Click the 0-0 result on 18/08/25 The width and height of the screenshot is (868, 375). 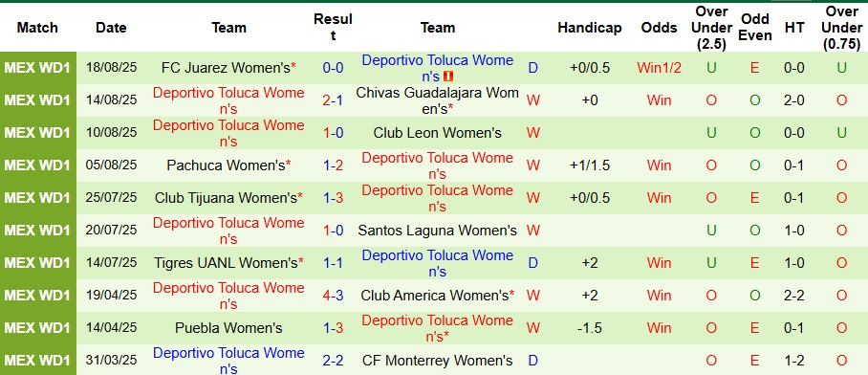click(334, 68)
